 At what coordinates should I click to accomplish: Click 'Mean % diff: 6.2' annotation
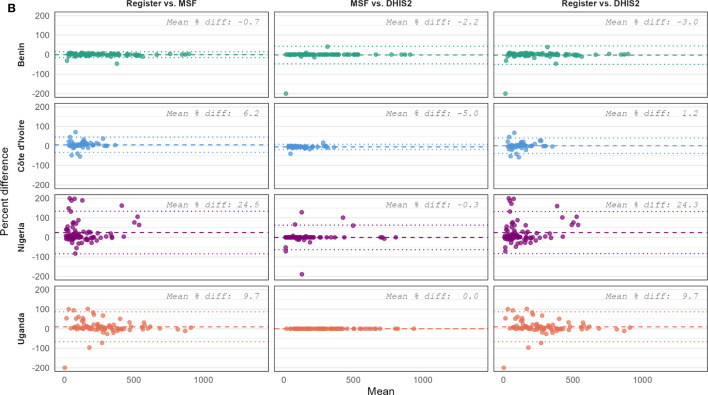coord(213,113)
